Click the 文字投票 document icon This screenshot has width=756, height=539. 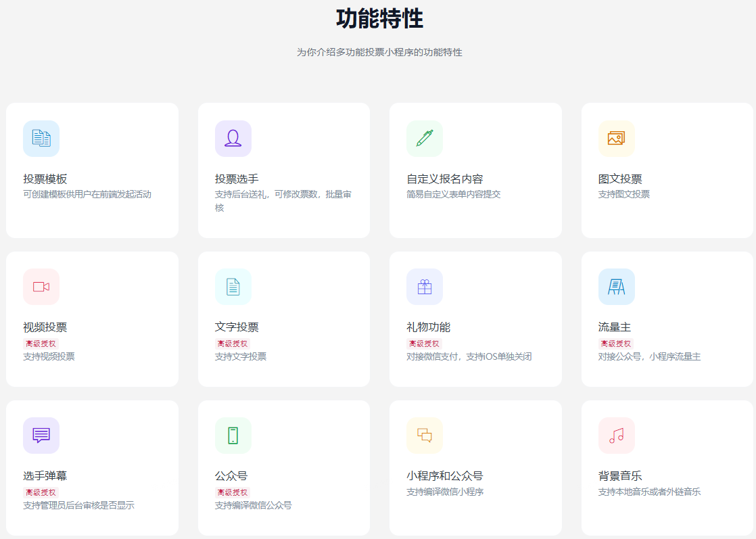233,287
